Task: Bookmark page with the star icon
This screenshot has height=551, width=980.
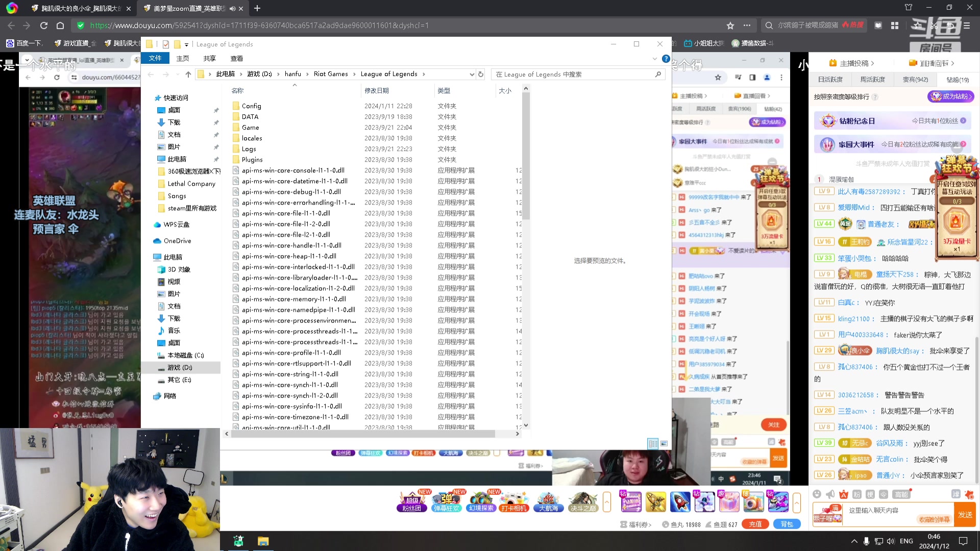Action: pos(730,25)
